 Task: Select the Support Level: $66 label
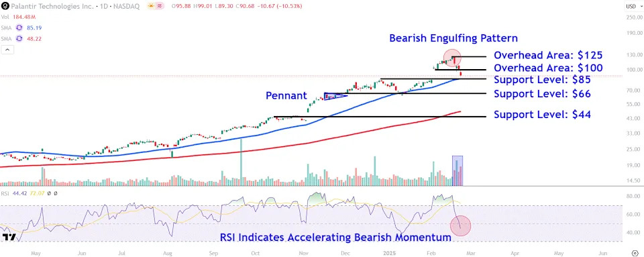point(542,94)
